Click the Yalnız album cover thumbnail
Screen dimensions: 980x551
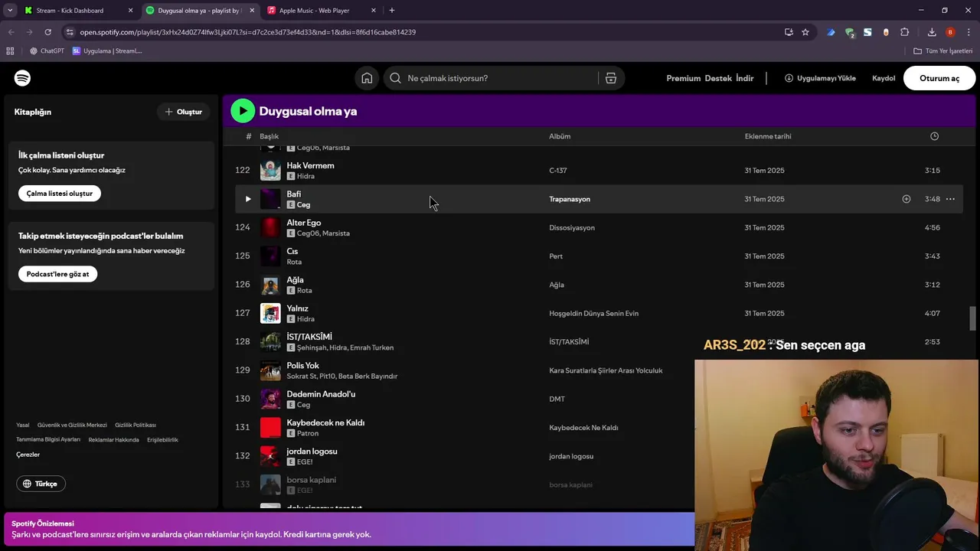pos(270,313)
